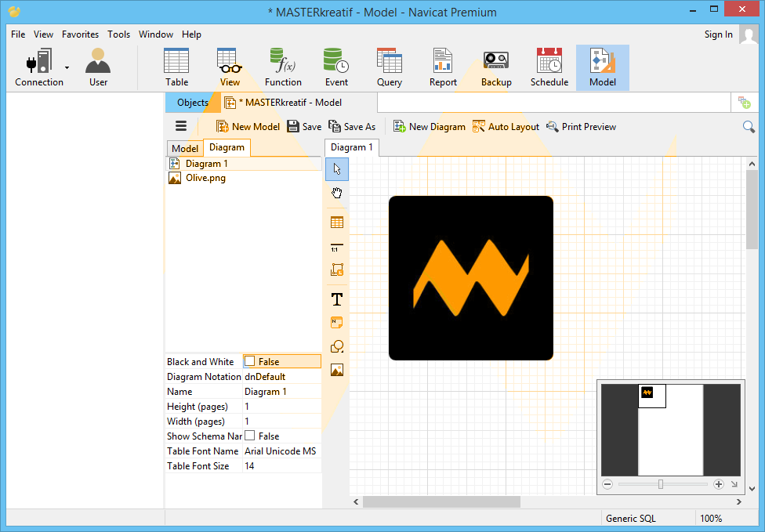Click the Event toolbar icon
The height and width of the screenshot is (532, 765).
pos(336,68)
